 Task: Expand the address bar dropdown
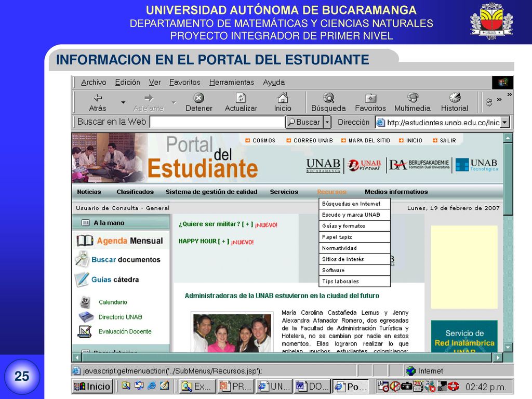pos(505,122)
